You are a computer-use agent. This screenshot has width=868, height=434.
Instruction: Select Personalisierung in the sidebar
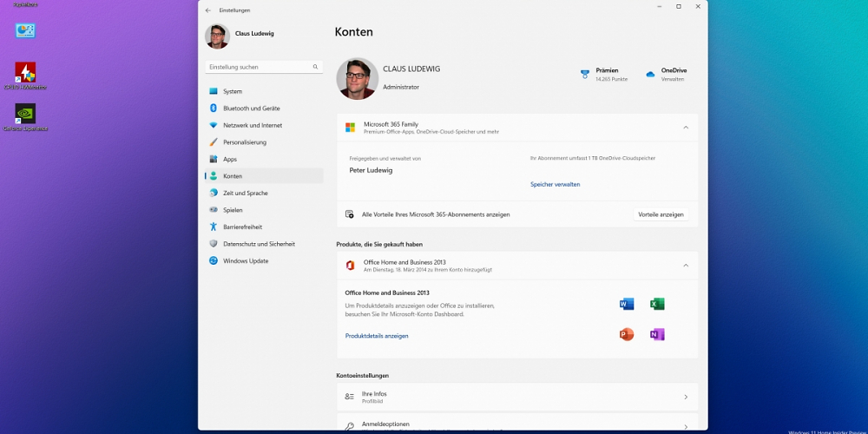(x=264, y=142)
